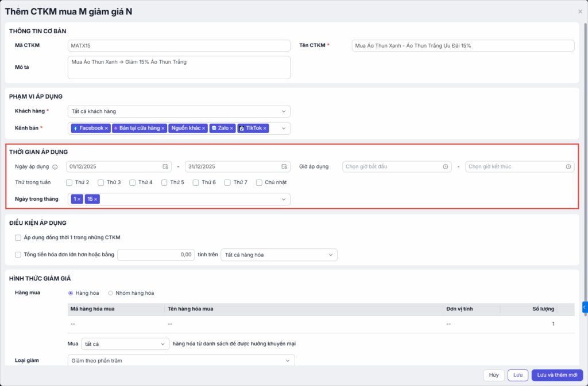
Task: Click the info icon beside Ngày áp dụng
Action: tap(55, 167)
